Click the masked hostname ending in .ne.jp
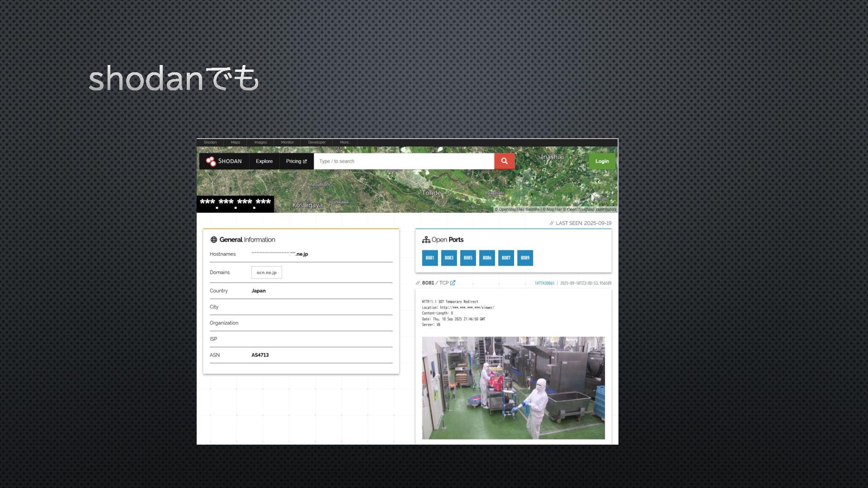Viewport: 868px width, 488px height. 279,254
